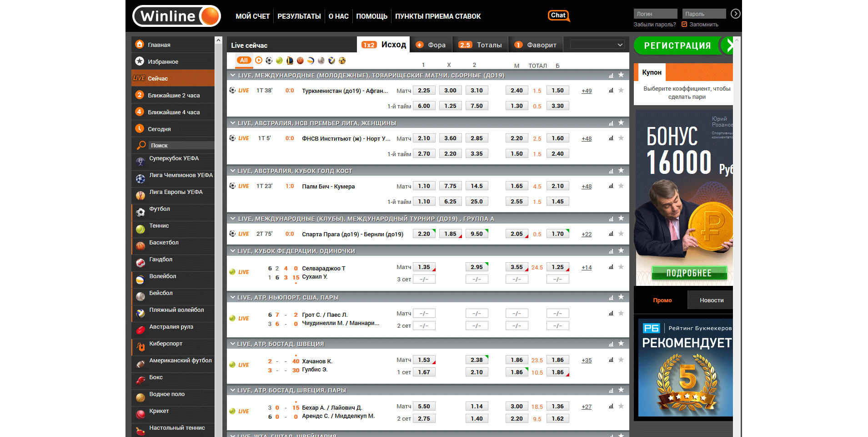Click the Логин input field

pyautogui.click(x=655, y=14)
